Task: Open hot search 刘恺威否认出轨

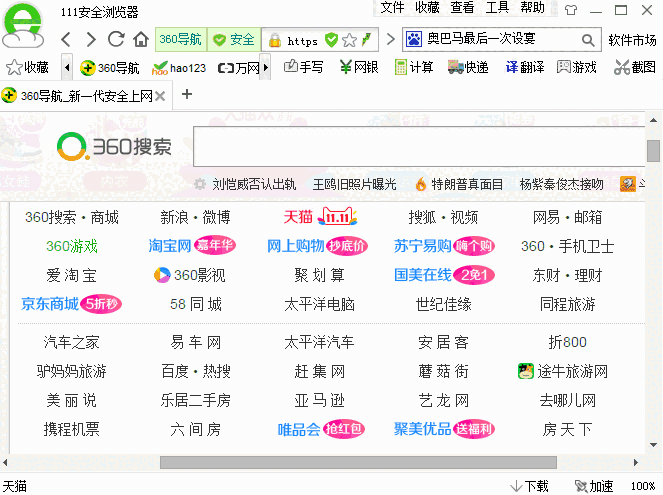Action: click(254, 184)
